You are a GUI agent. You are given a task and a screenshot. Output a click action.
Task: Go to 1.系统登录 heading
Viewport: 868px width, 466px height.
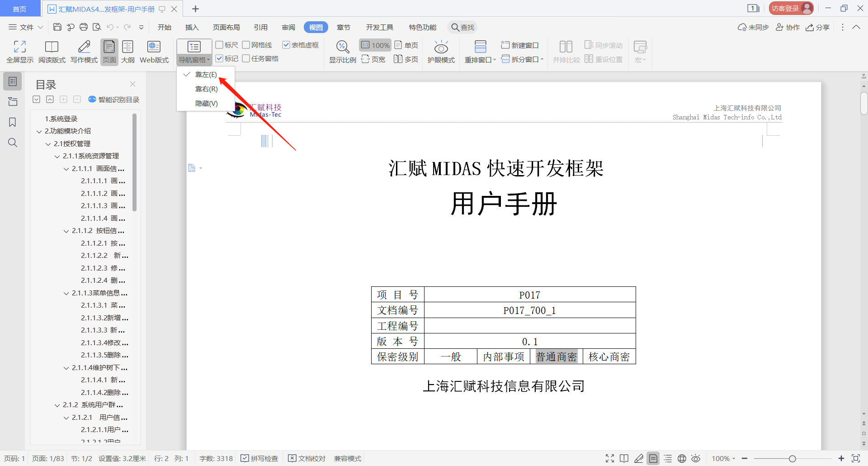point(61,119)
